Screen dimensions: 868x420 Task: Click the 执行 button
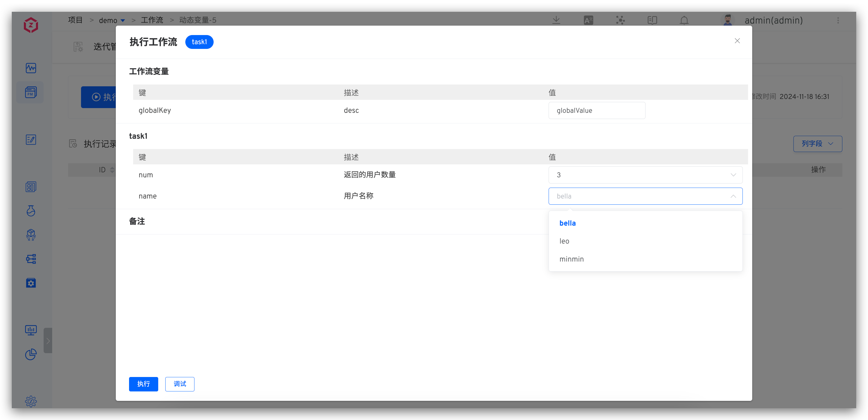[x=143, y=384]
